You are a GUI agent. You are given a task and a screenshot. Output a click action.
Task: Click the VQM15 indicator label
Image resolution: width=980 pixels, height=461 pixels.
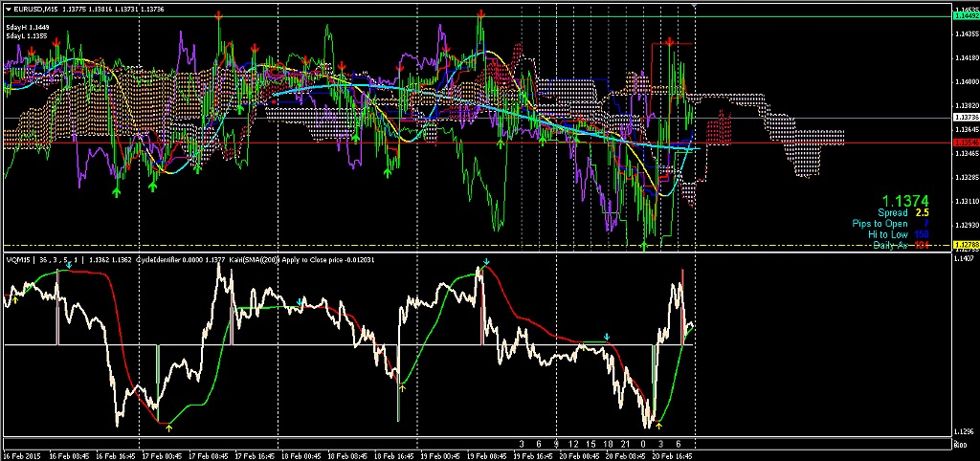point(19,258)
